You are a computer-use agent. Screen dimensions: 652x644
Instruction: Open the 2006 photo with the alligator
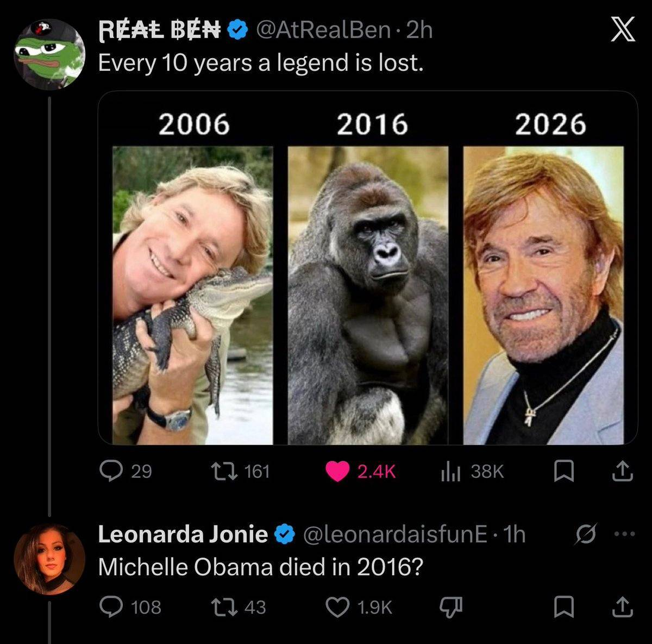[192, 295]
